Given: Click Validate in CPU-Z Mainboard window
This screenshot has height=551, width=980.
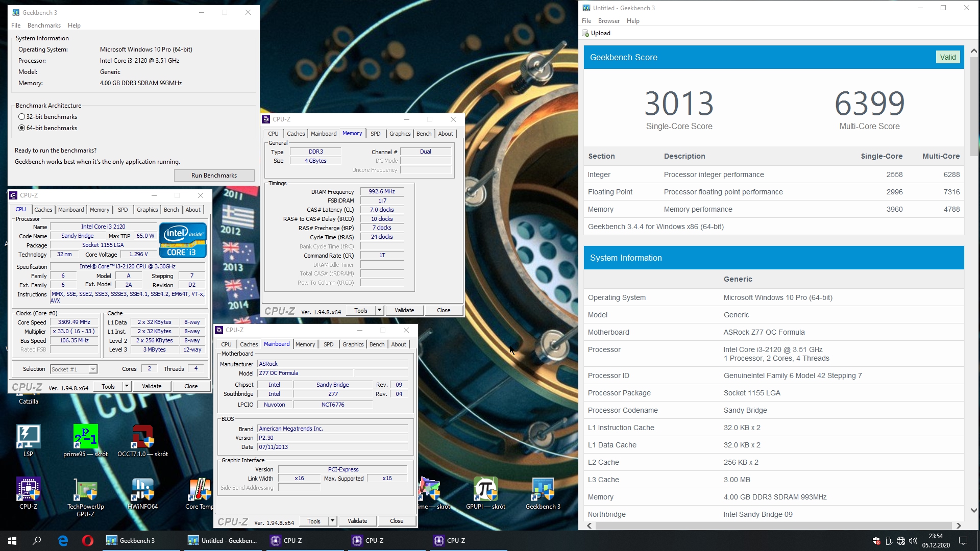Looking at the screenshot, I should [357, 521].
